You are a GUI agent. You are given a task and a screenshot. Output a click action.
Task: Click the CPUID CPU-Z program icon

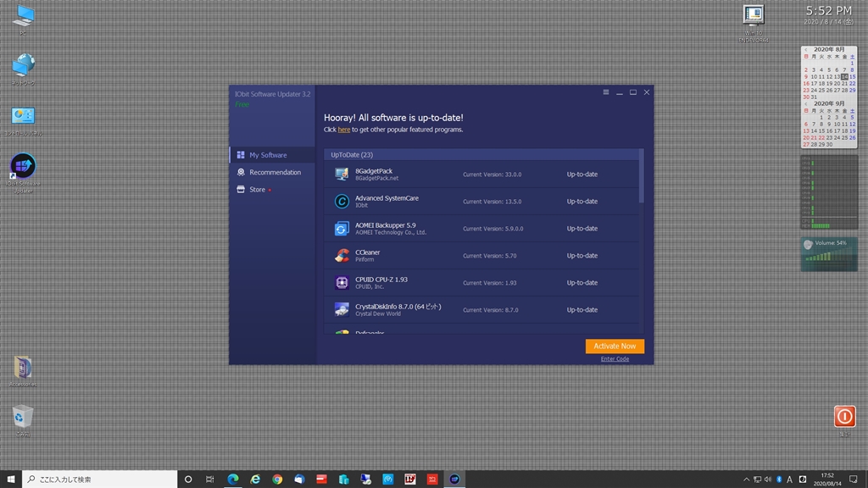342,283
